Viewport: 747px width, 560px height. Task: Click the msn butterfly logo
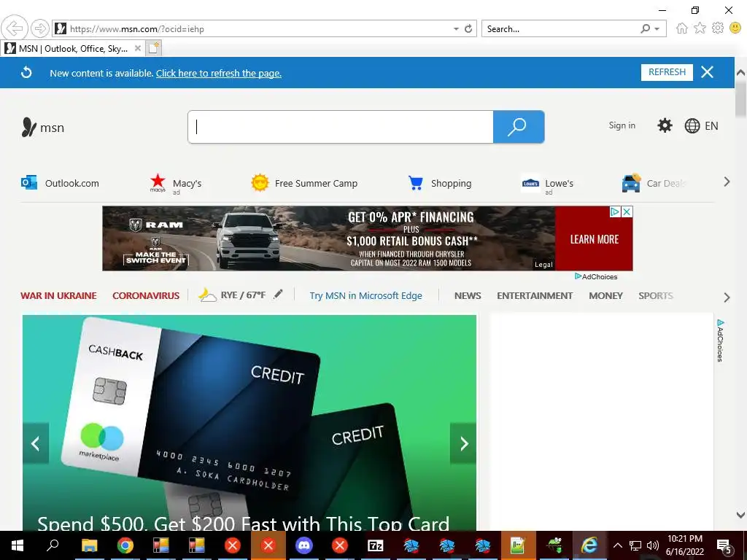click(43, 128)
